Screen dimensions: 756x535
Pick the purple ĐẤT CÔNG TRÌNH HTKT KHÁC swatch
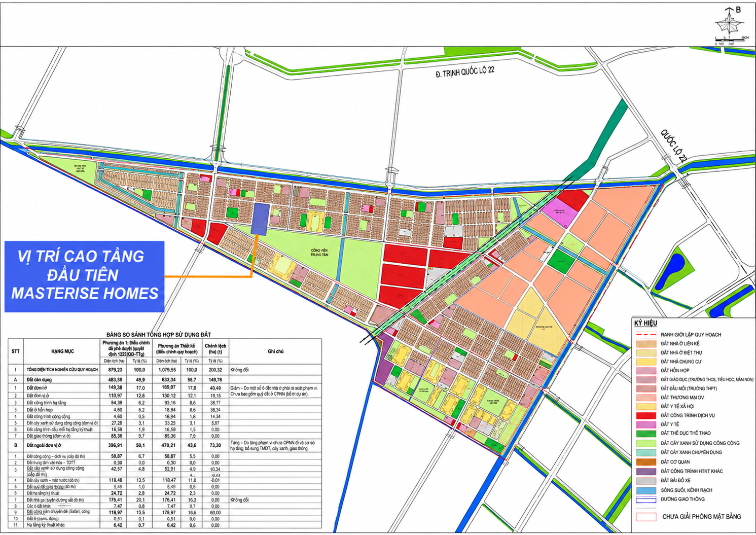pos(646,471)
